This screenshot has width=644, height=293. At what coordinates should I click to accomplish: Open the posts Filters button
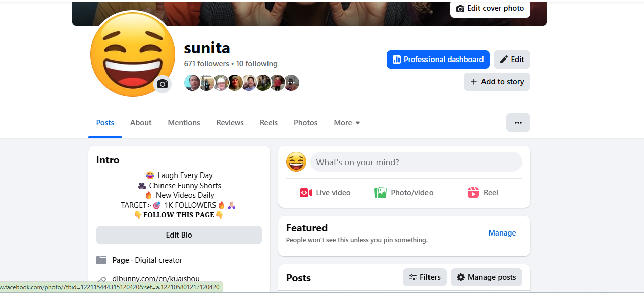(x=424, y=277)
